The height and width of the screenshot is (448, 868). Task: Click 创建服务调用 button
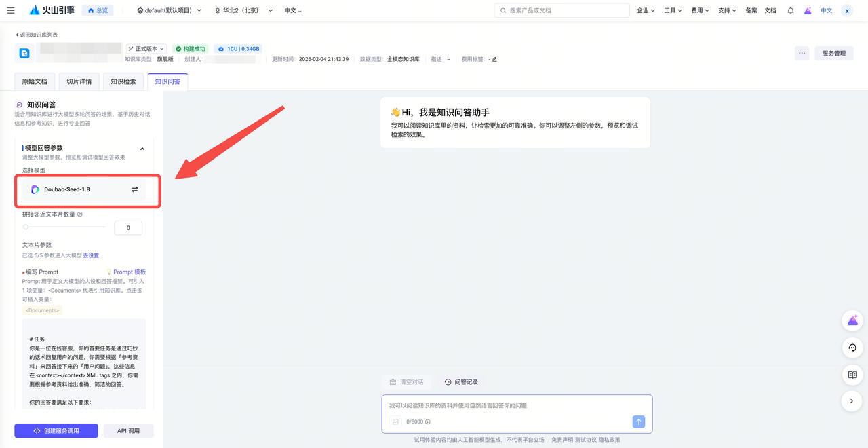56,431
